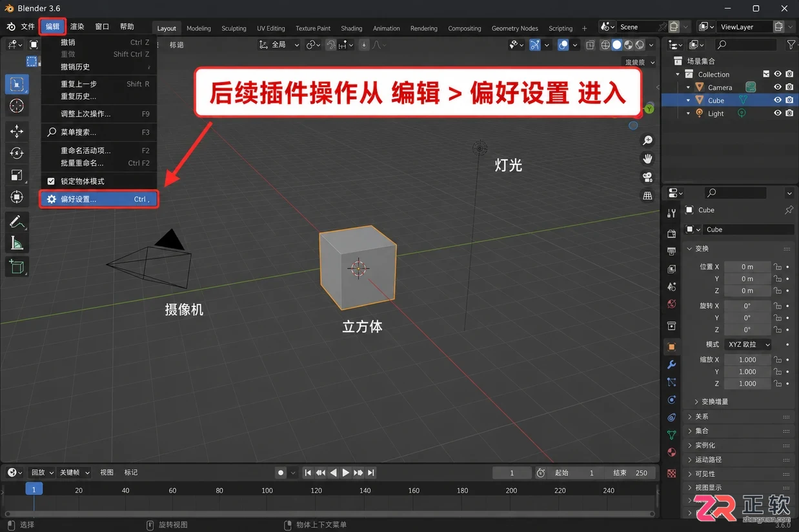Select the Transform tool
799x532 pixels.
pyautogui.click(x=17, y=197)
